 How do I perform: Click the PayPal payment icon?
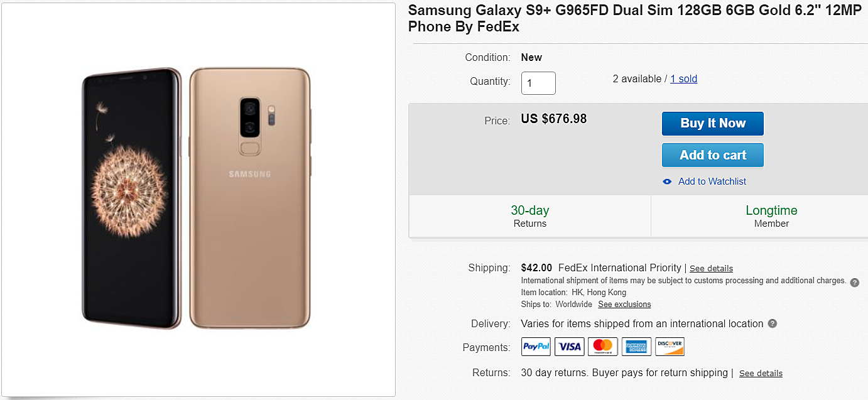[536, 347]
